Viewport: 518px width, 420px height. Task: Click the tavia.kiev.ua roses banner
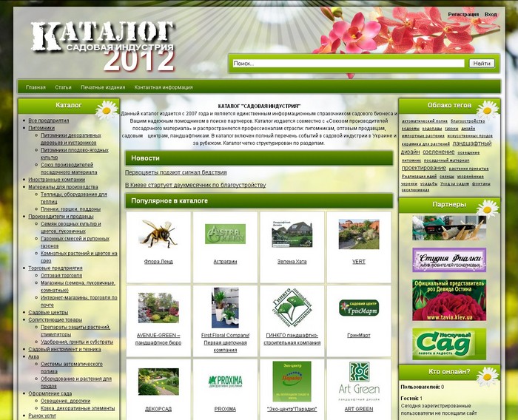(x=449, y=300)
